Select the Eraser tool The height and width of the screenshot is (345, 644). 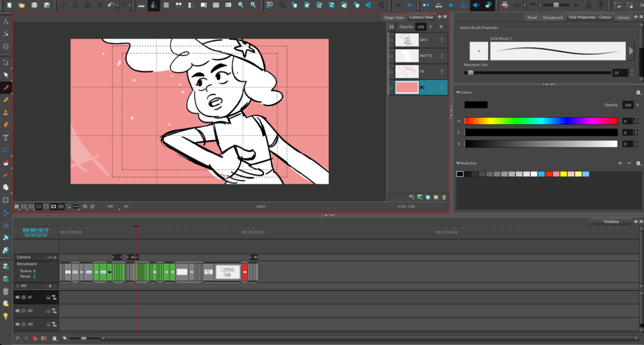tap(6, 124)
